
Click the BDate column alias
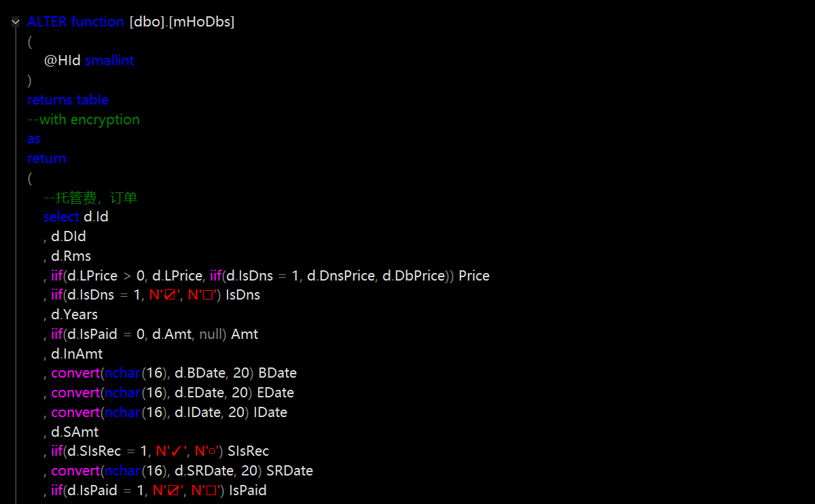point(277,373)
